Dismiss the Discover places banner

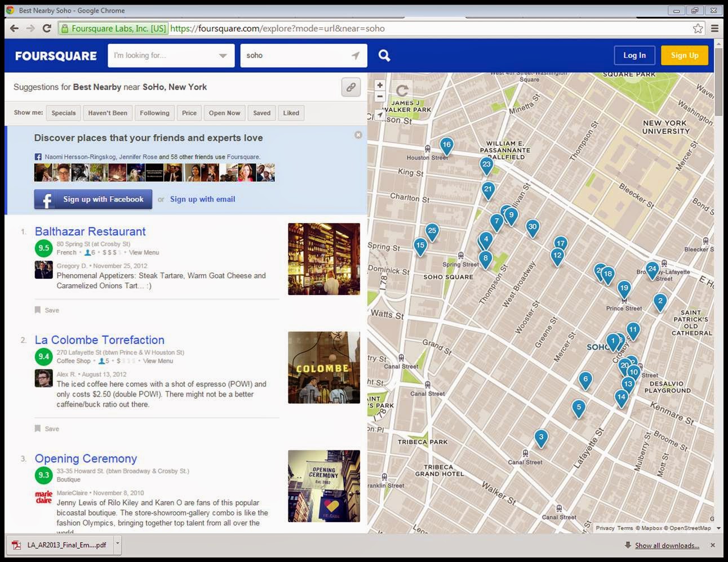(x=358, y=135)
